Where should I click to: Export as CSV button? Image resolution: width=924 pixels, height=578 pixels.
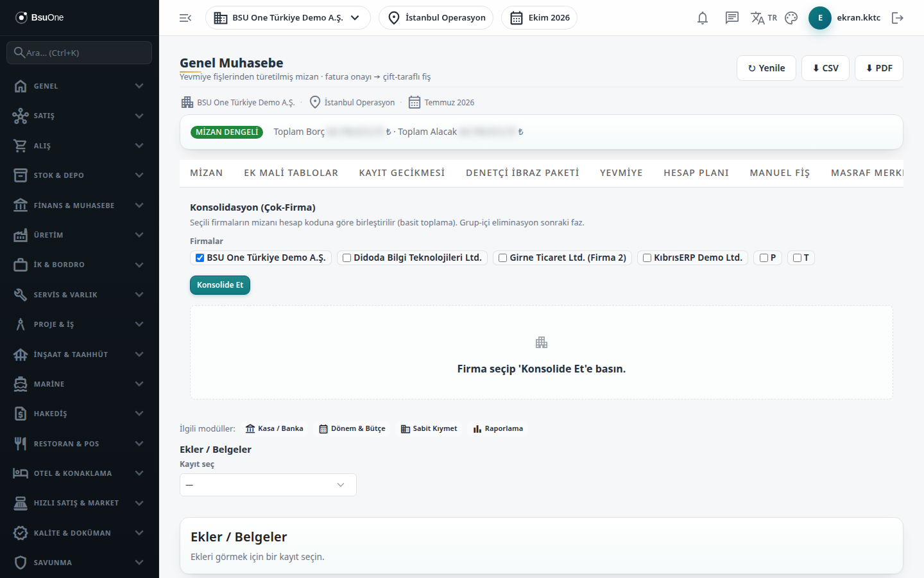coord(825,68)
